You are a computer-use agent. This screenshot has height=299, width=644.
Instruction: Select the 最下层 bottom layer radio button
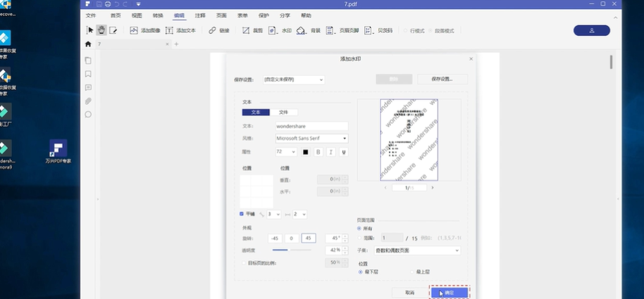361,272
